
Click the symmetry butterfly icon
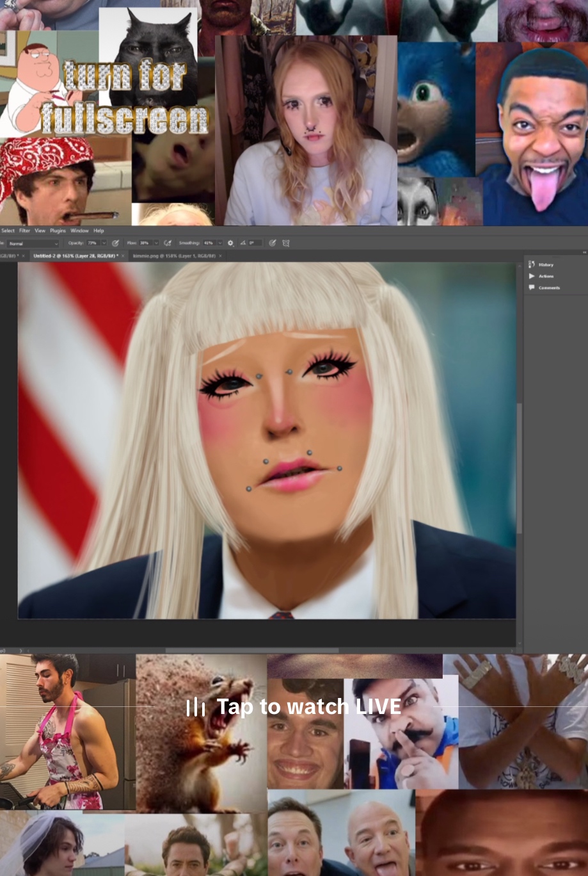(286, 243)
